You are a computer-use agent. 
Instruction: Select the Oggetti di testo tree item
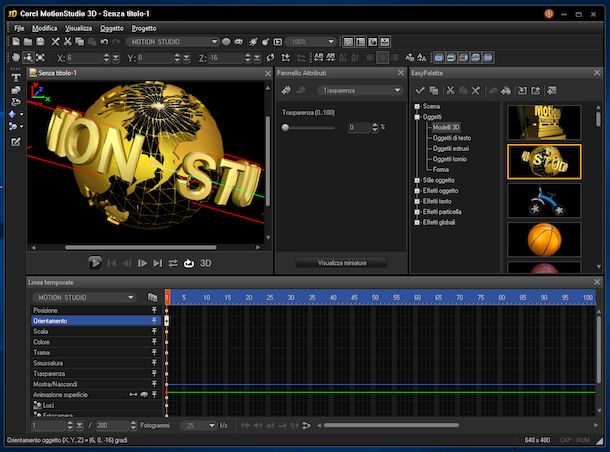452,138
